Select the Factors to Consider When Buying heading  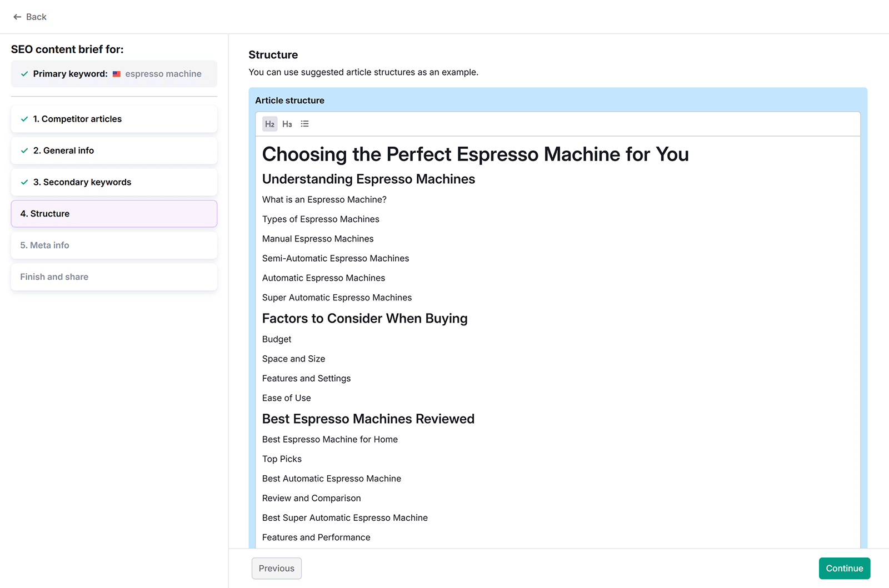coord(364,318)
